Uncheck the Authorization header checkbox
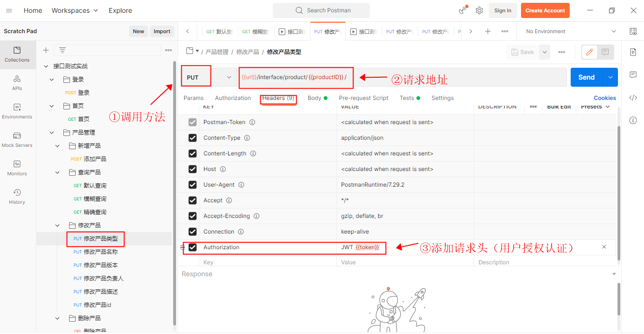644x334 pixels. pyautogui.click(x=193, y=247)
